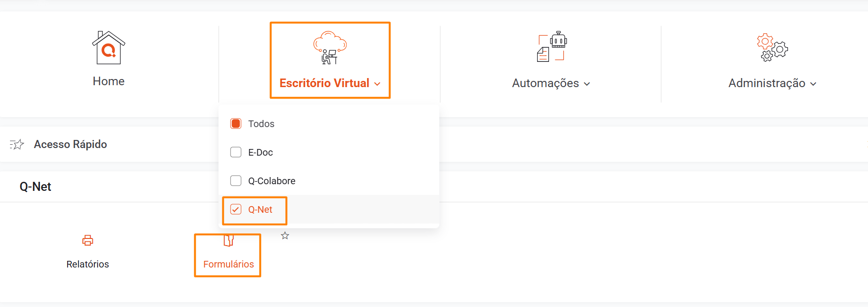The image size is (868, 307).
Task: Enable the E-Doc checkbox
Action: (x=236, y=152)
